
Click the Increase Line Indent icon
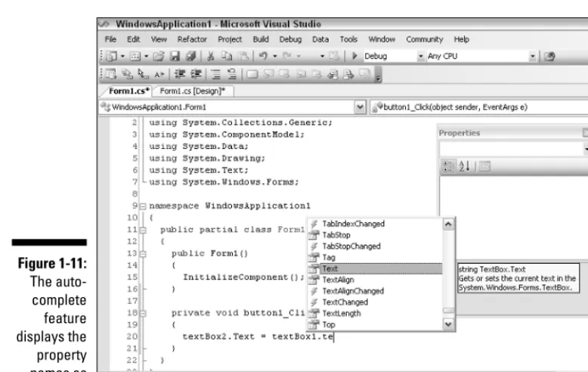[x=196, y=74]
